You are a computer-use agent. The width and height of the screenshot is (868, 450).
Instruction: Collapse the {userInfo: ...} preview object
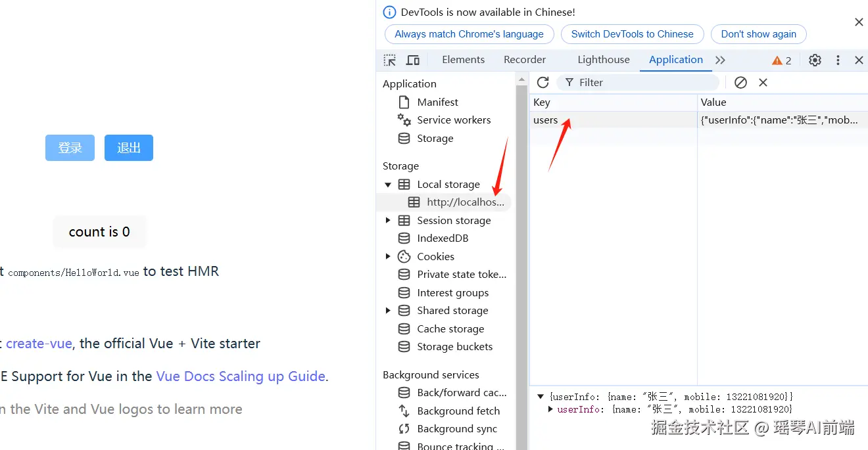(541, 397)
